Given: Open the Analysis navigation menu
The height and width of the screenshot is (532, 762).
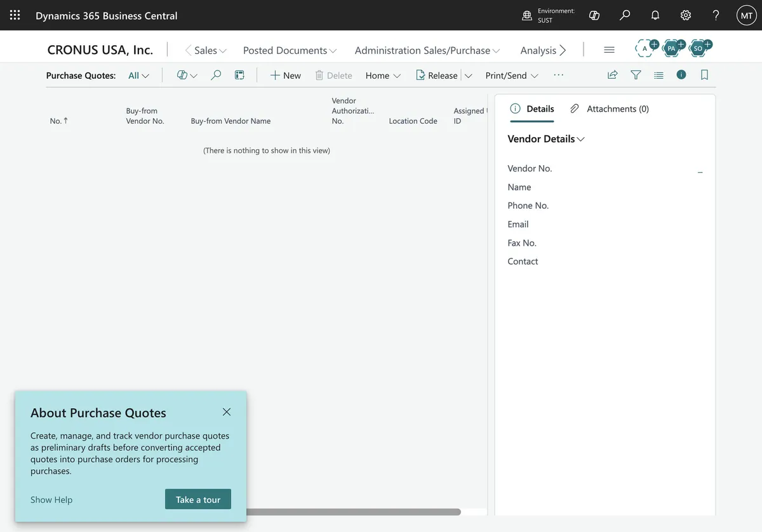Looking at the screenshot, I should tap(538, 50).
